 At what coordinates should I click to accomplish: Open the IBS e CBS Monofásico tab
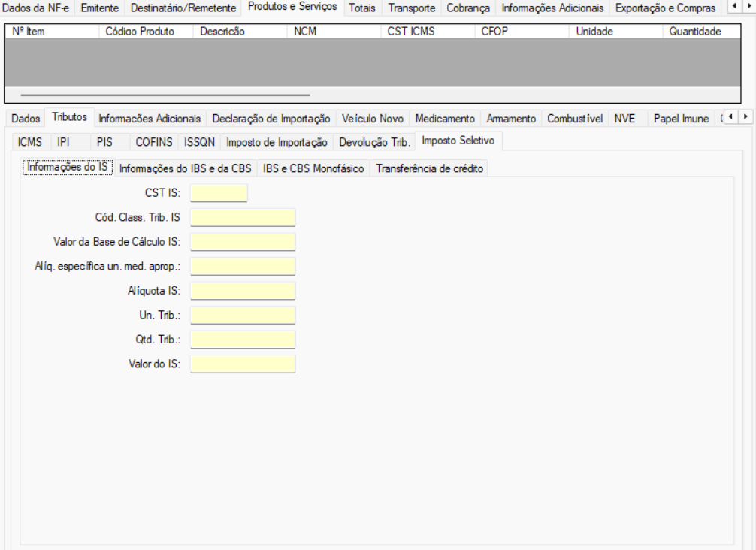coord(313,168)
